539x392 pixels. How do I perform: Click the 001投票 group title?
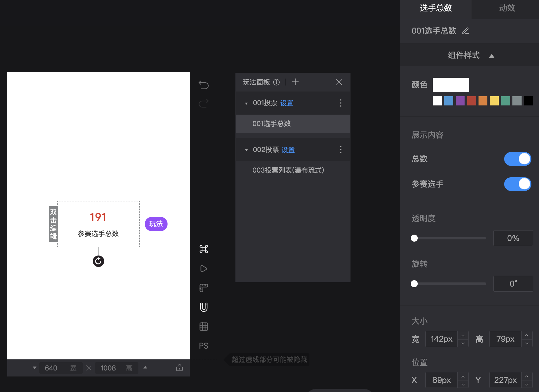[x=265, y=103]
